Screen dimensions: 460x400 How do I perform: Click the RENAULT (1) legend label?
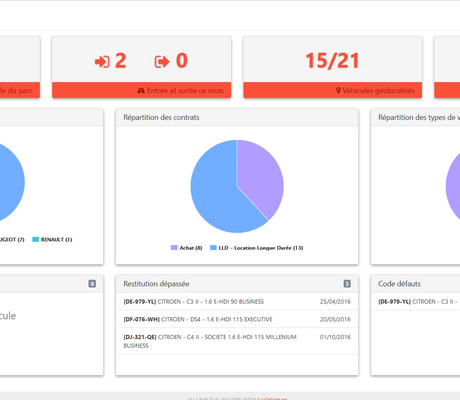56,239
